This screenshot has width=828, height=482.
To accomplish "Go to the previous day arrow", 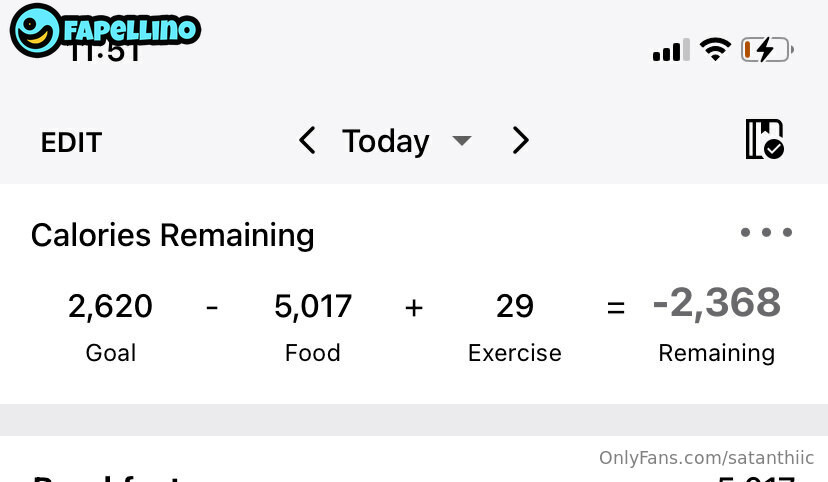I will tap(307, 140).
